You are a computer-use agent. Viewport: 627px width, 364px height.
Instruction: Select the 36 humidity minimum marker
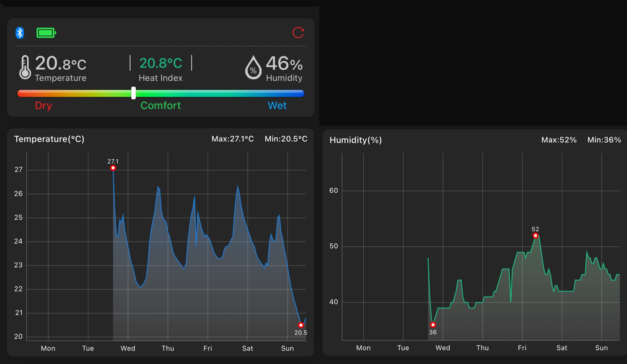(433, 325)
